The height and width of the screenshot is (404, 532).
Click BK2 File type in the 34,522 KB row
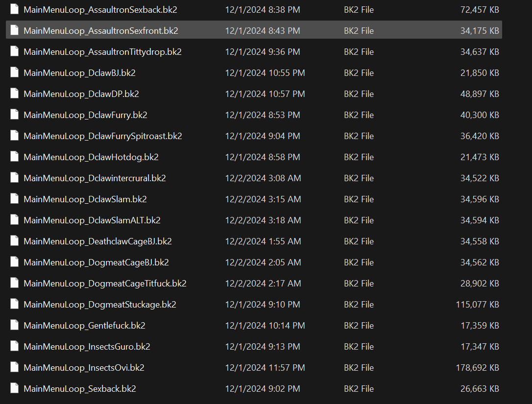[x=359, y=178]
